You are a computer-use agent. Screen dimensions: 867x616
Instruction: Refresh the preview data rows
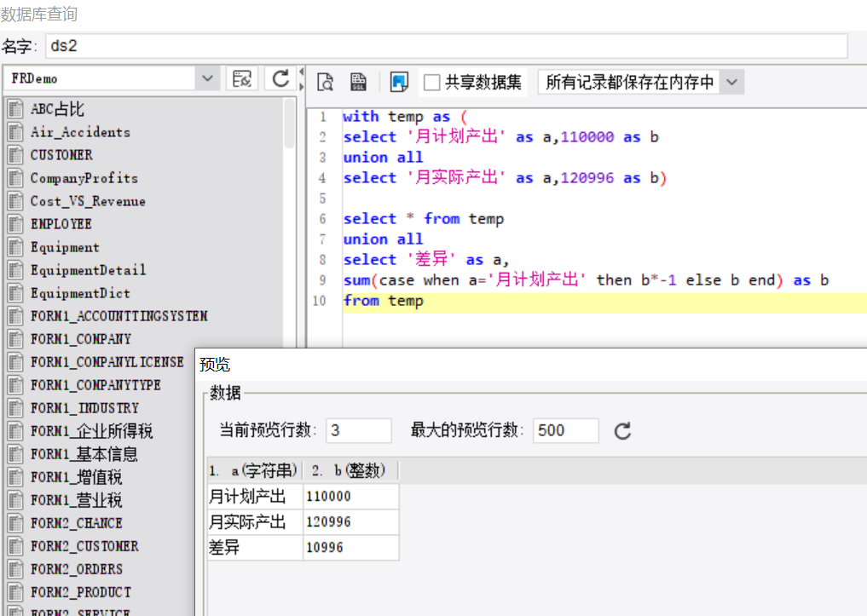click(x=622, y=430)
